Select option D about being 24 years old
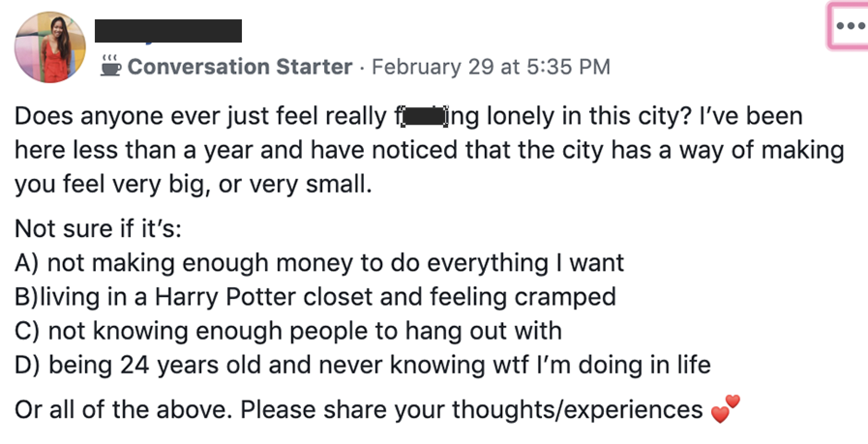Screen dimensions: 868x444 363,366
